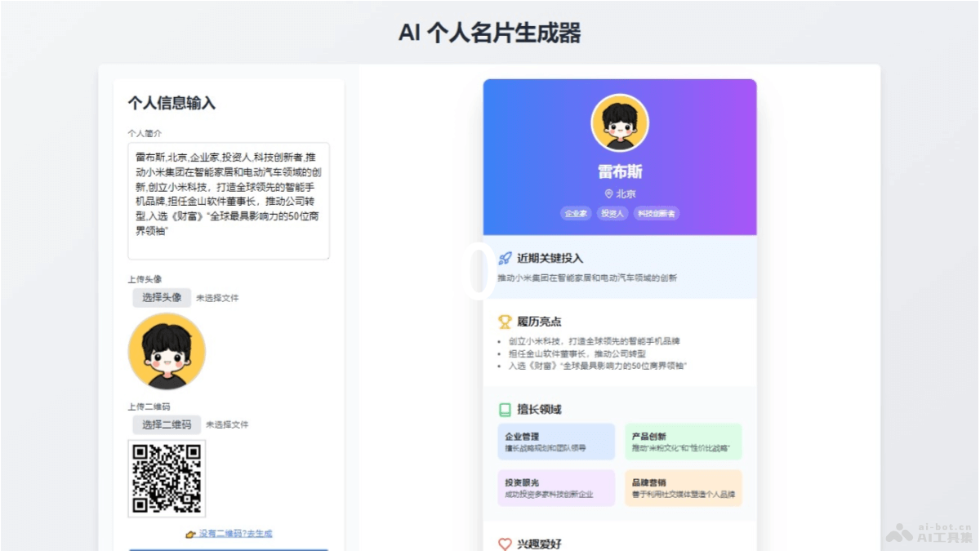Click the 企业管理 skill card
Viewport: 980px width, 551px height.
click(x=557, y=442)
